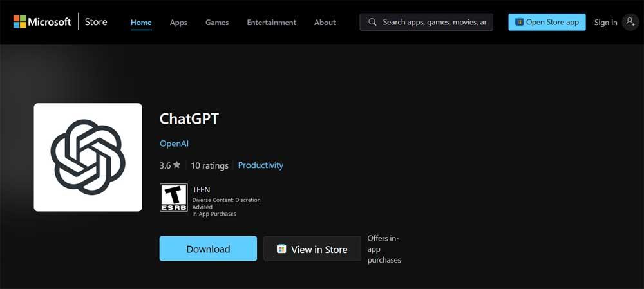
Task: Click the ChatGPT app logo thumbnail
Action: tap(88, 157)
